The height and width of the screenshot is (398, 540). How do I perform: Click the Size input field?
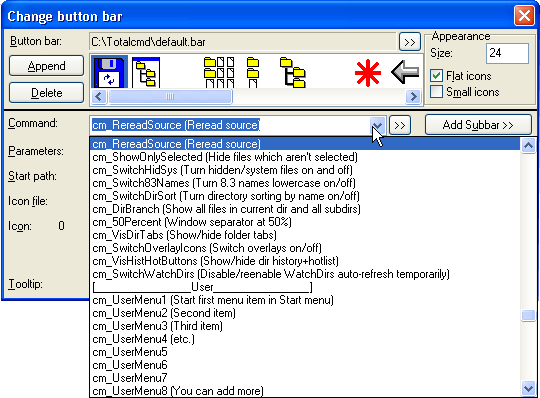click(507, 53)
